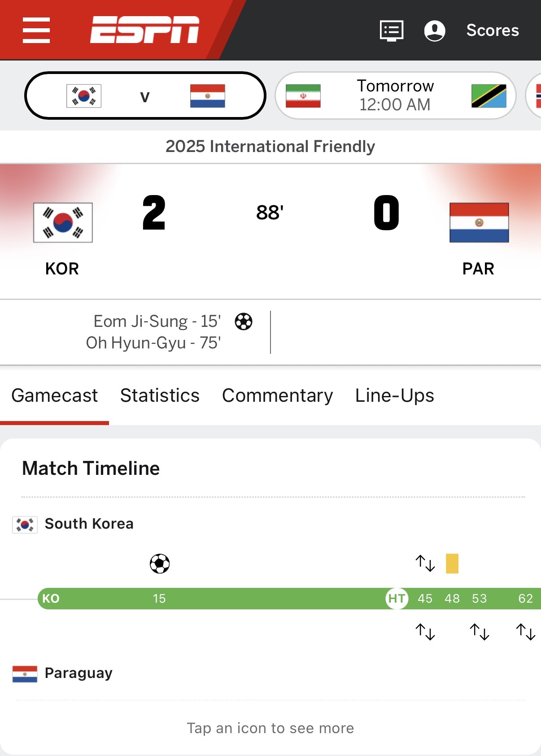The height and width of the screenshot is (756, 541).
Task: Open the hamburger navigation menu
Action: (36, 30)
